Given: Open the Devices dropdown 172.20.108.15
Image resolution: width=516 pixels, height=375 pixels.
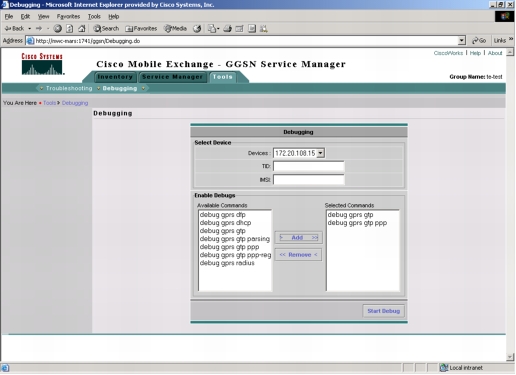Looking at the screenshot, I should click(299, 153).
